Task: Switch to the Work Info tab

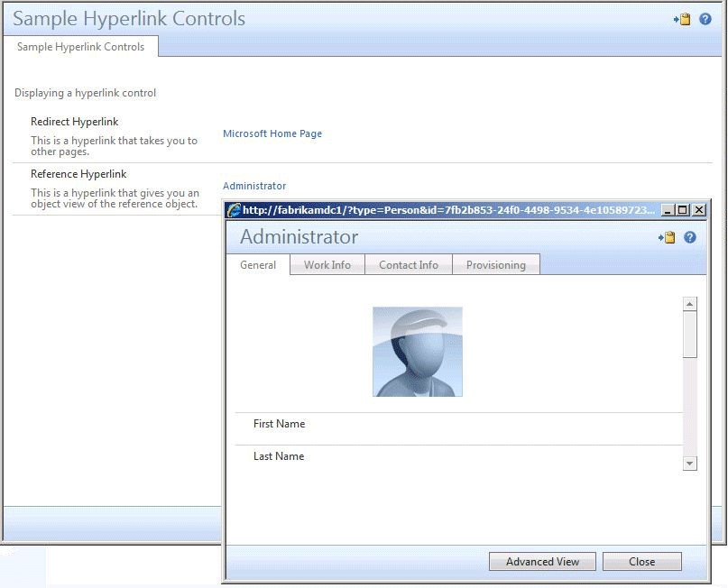Action: pyautogui.click(x=327, y=264)
